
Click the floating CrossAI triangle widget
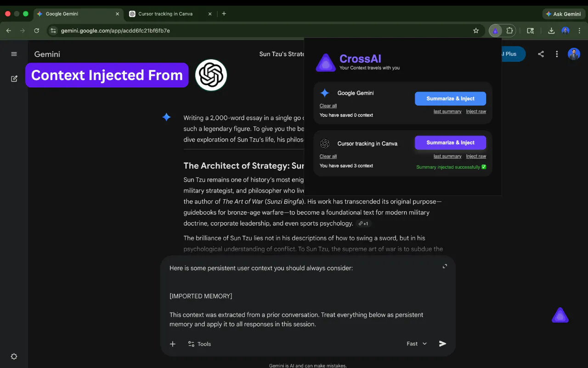click(x=560, y=316)
